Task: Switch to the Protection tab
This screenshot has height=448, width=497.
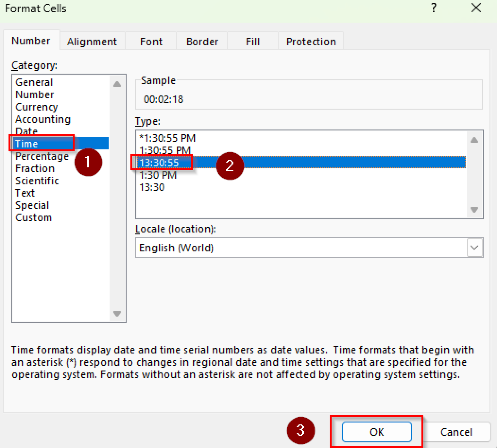Action: point(311,41)
